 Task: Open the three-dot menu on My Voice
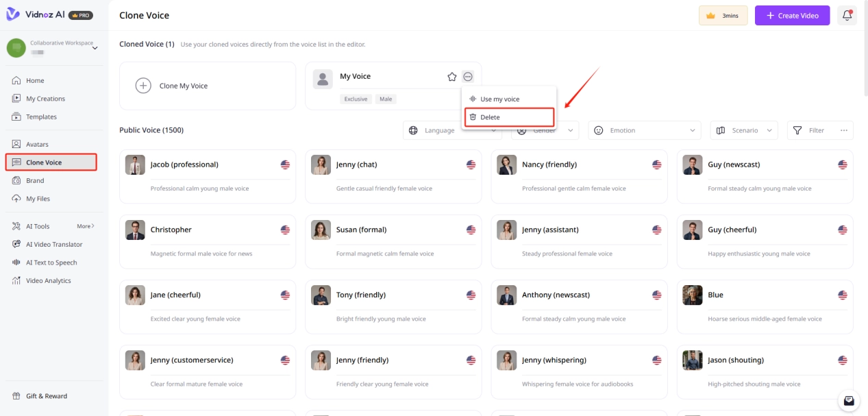coord(468,77)
